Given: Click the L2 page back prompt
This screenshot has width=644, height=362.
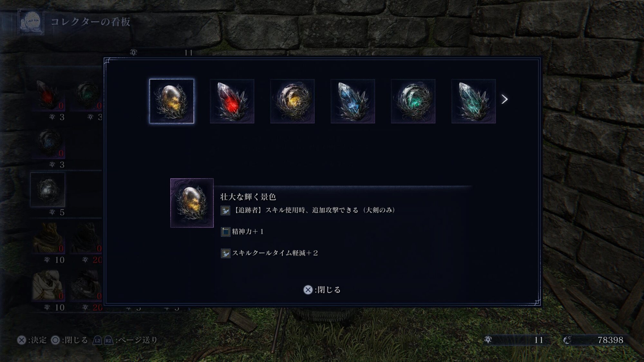Looking at the screenshot, I should pos(97,340).
